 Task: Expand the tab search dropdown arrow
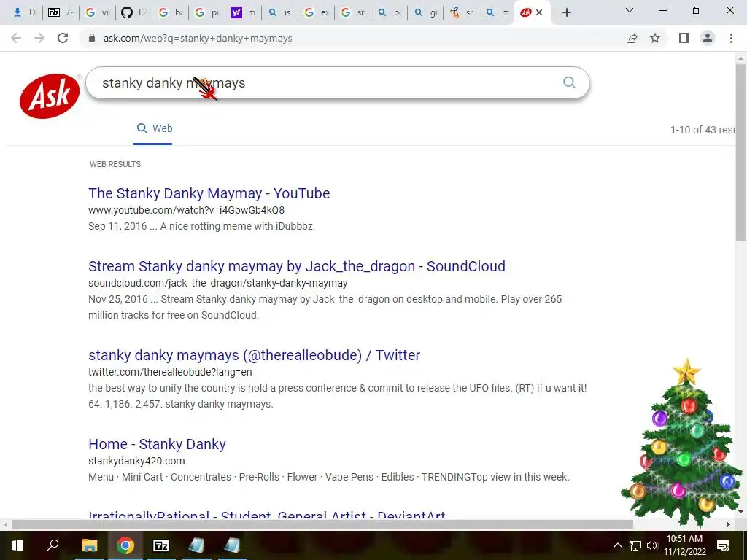pyautogui.click(x=630, y=11)
